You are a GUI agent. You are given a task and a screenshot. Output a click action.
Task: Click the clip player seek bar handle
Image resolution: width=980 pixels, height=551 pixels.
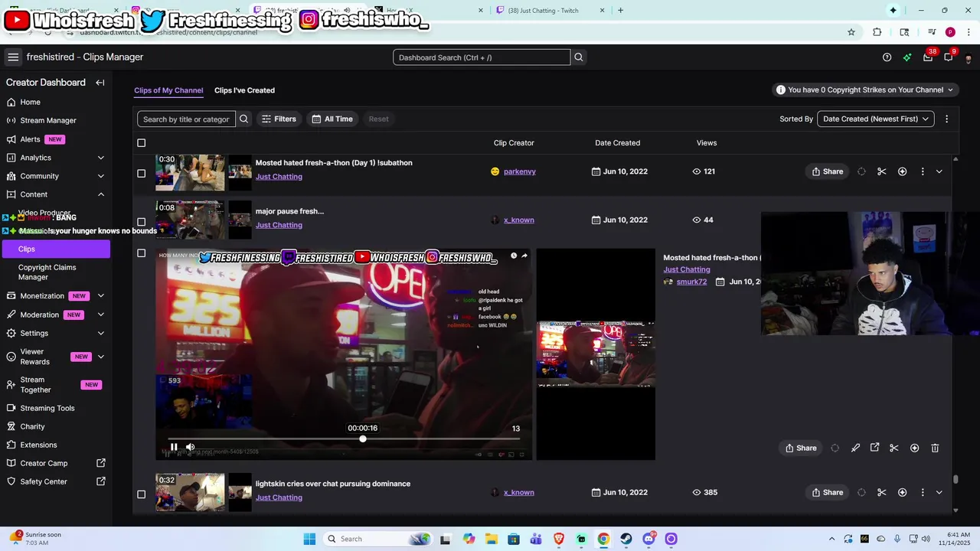coord(363,439)
